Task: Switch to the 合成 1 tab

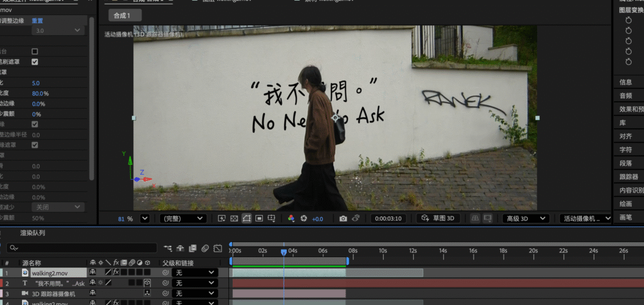Action: [125, 15]
